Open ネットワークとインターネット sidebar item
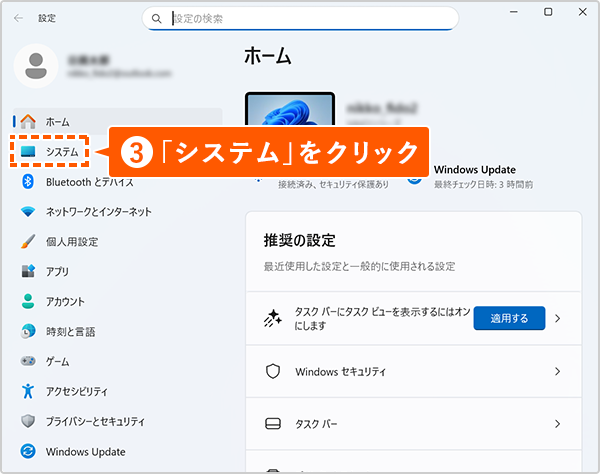This screenshot has height=474, width=600. [x=98, y=212]
